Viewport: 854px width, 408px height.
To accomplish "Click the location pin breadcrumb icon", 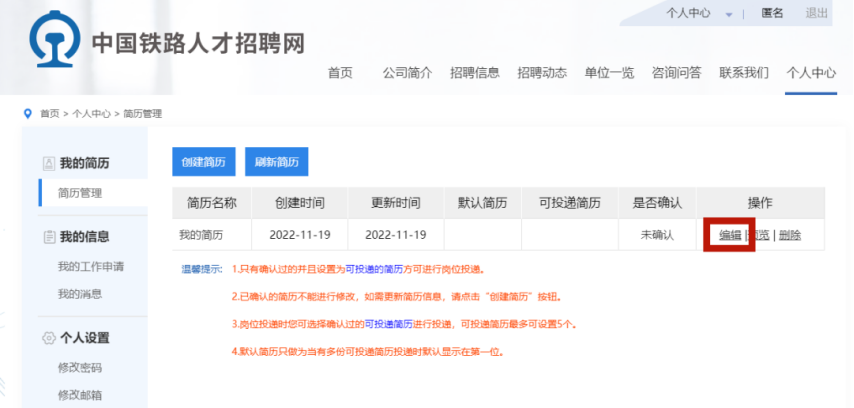I will [27, 114].
